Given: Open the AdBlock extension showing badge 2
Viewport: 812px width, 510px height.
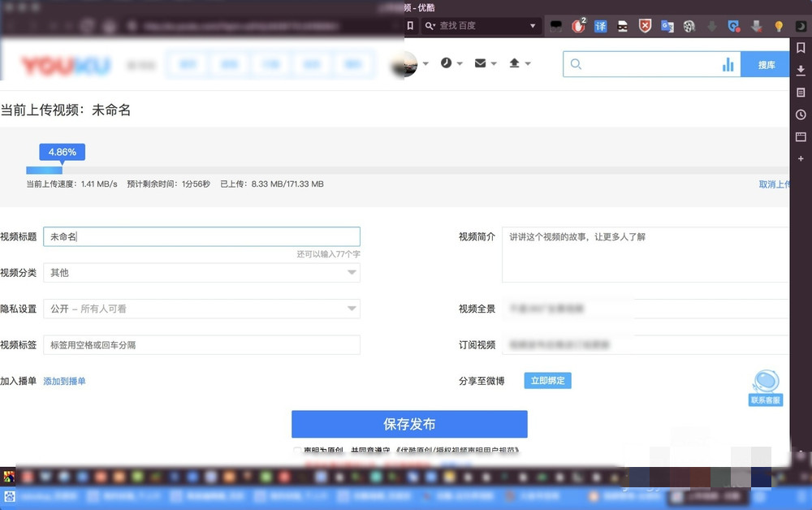Looking at the screenshot, I should pos(577,27).
